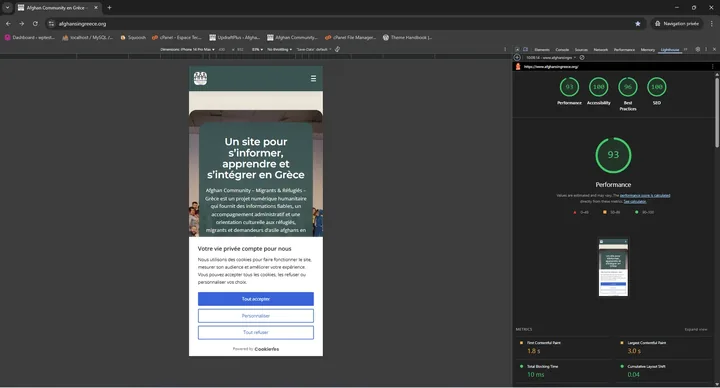Image resolution: width=720 pixels, height=388 pixels.
Task: Start a new Lighthouse report with plus icon
Action: tap(517, 58)
